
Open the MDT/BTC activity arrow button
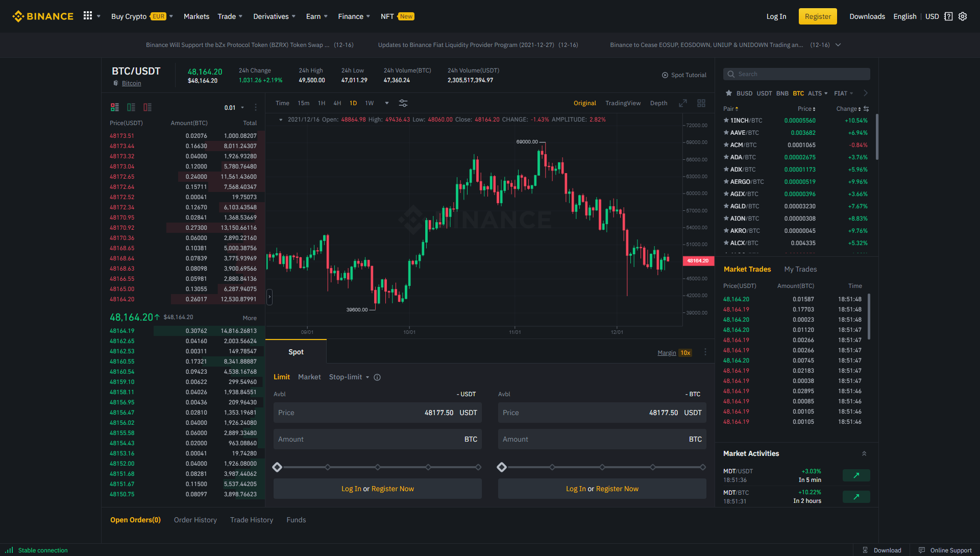coord(856,497)
